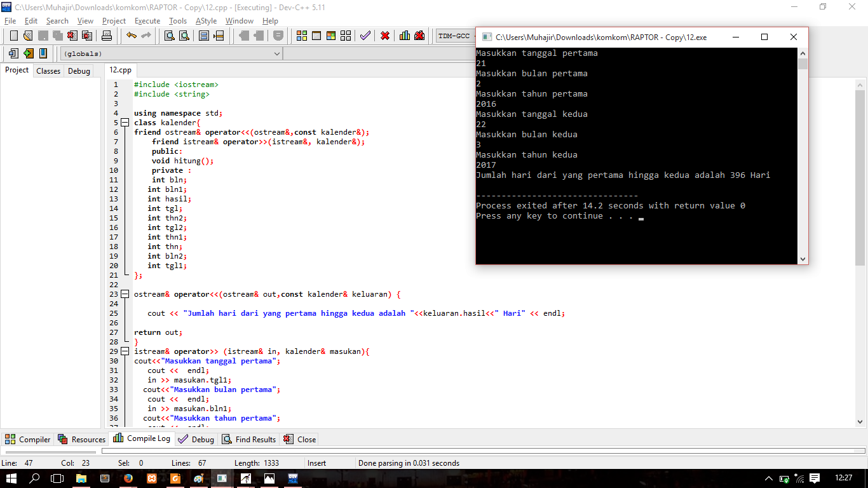This screenshot has width=868, height=488.
Task: Compile the program with four-squares icon
Action: pos(302,36)
